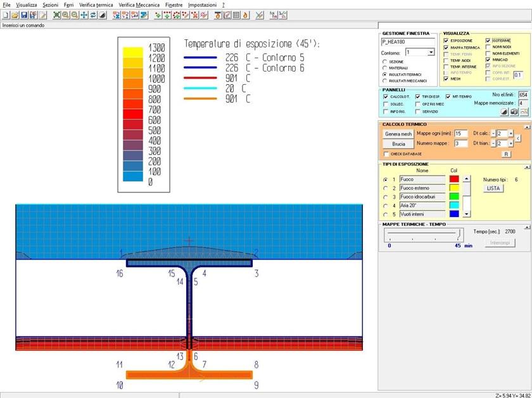Open the Sezioni menu
The width and height of the screenshot is (532, 398).
[51, 4]
